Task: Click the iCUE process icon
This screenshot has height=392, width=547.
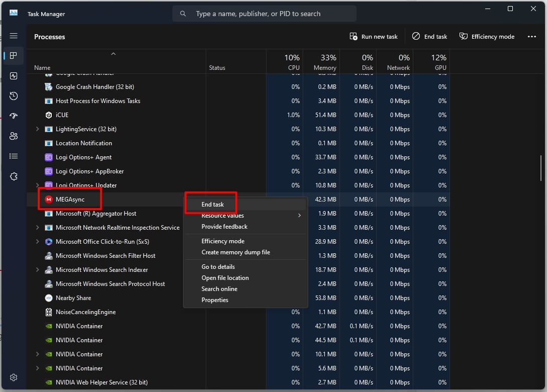Action: point(49,115)
